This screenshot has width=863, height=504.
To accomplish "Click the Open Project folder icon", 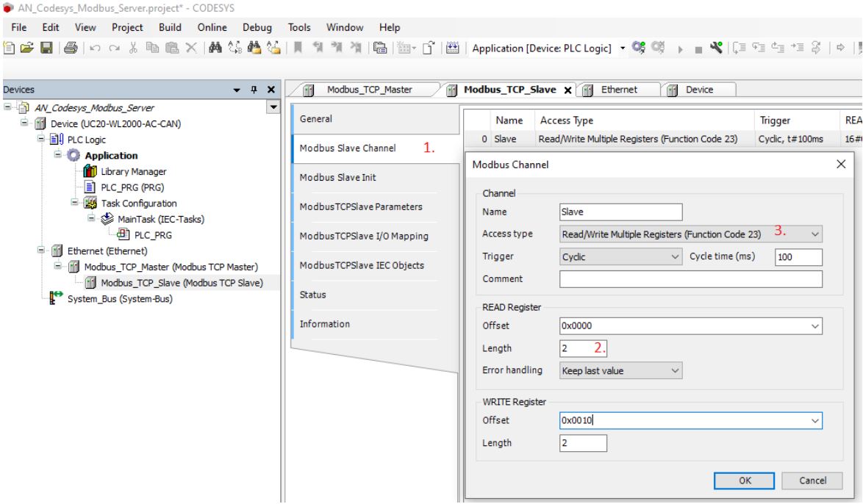I will tap(27, 48).
